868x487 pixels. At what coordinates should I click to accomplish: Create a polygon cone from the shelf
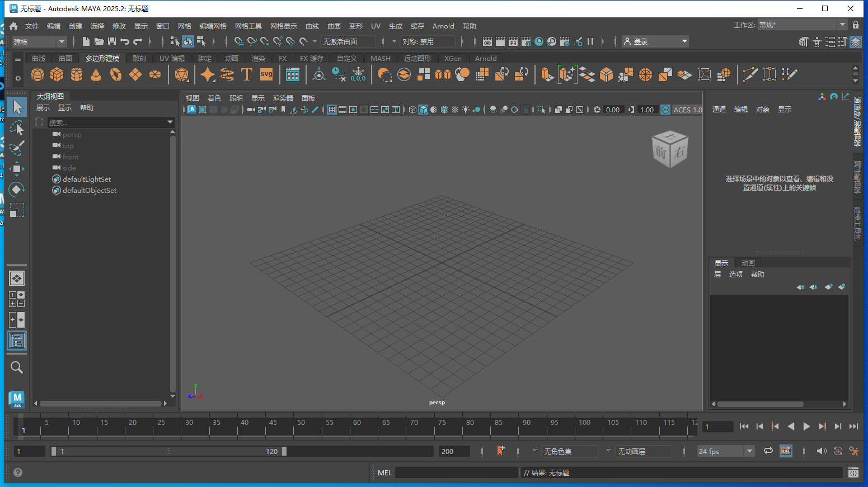click(96, 74)
